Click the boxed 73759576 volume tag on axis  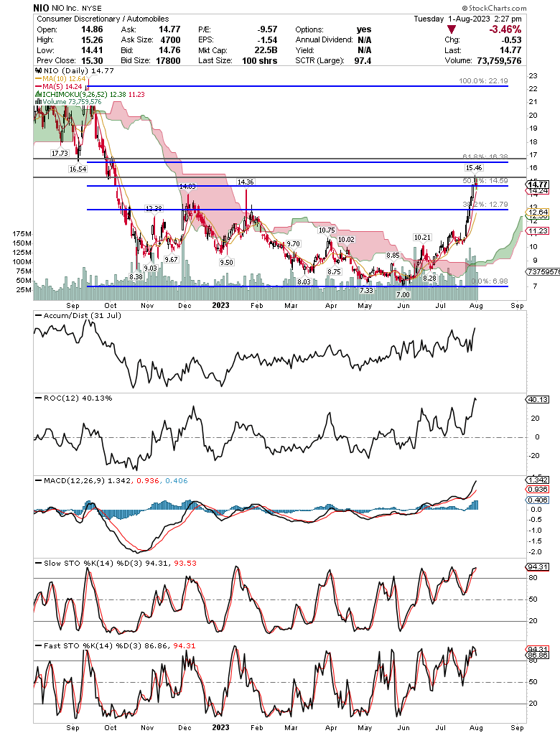(x=543, y=271)
